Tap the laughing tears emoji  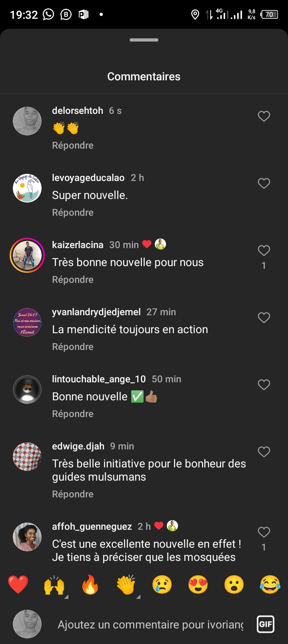(x=270, y=585)
